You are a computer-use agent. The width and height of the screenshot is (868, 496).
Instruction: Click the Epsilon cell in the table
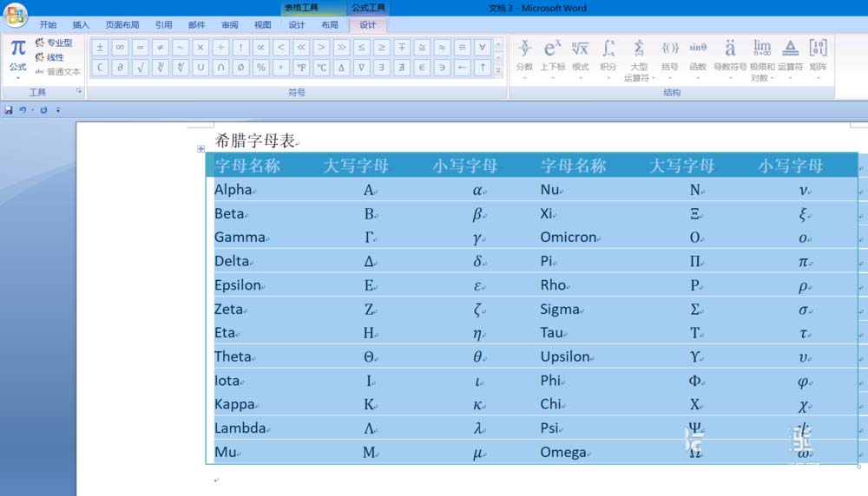click(238, 284)
